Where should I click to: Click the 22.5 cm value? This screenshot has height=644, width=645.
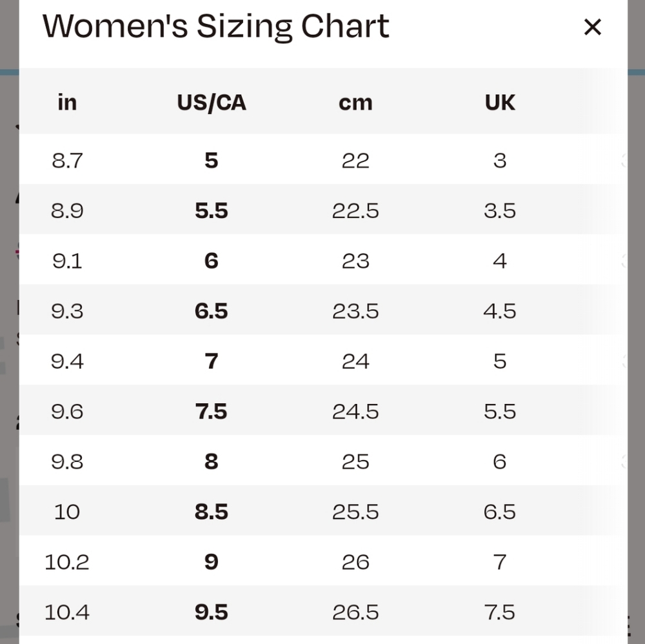355,210
